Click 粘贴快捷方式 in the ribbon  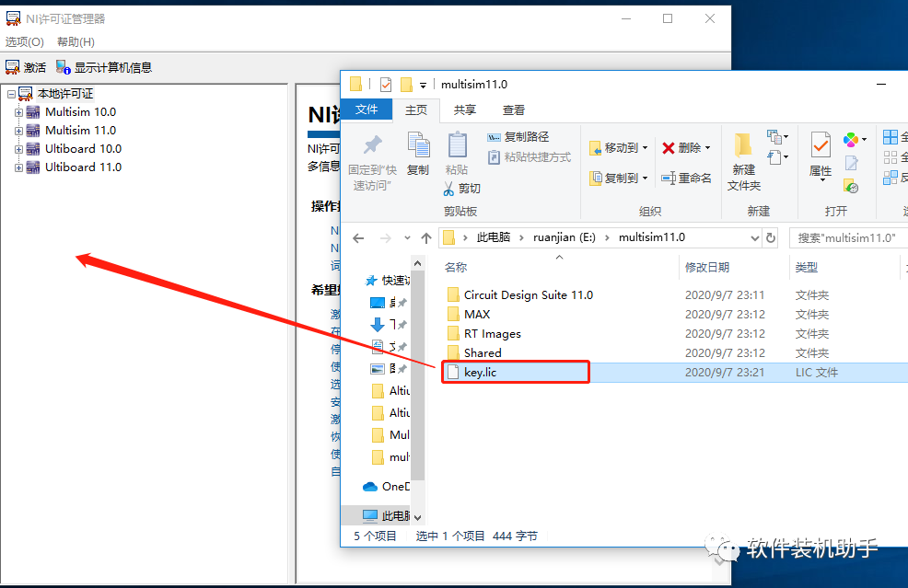tap(530, 156)
